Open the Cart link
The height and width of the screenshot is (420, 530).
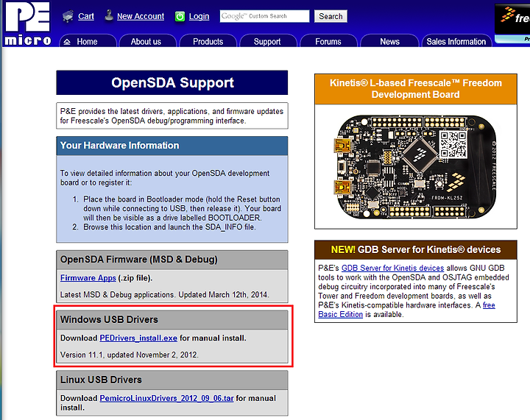coord(86,16)
